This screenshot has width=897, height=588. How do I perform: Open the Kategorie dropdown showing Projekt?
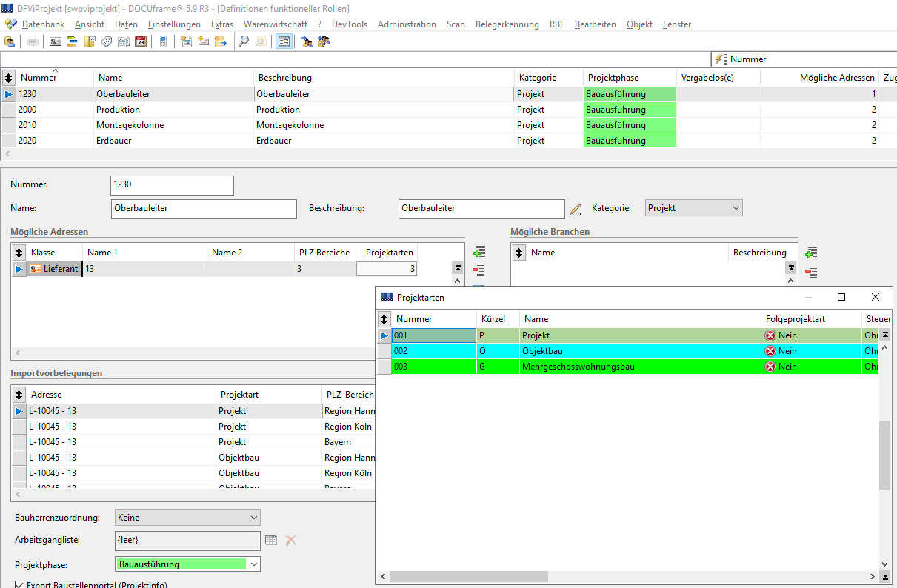[694, 208]
